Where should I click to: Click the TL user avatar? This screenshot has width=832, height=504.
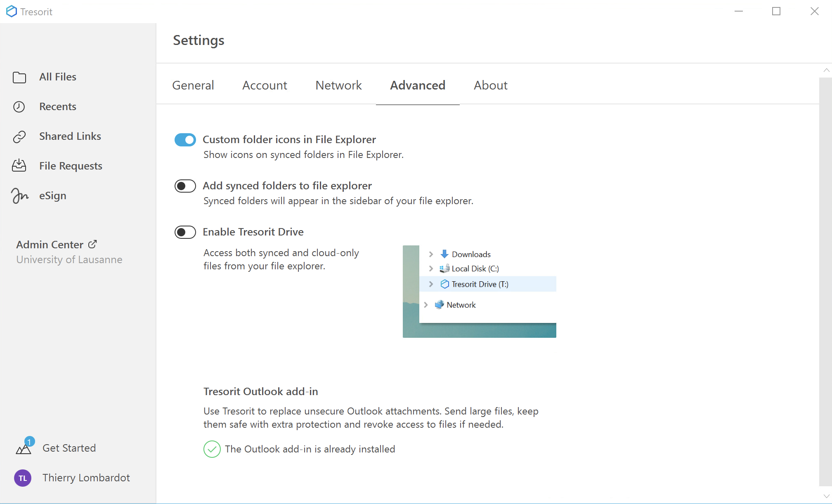[23, 478]
